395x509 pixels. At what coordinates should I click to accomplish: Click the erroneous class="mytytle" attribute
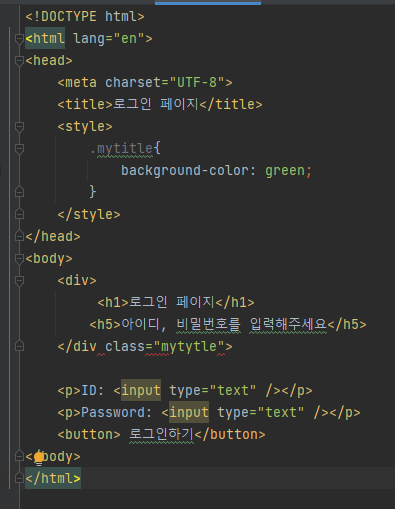click(165, 346)
